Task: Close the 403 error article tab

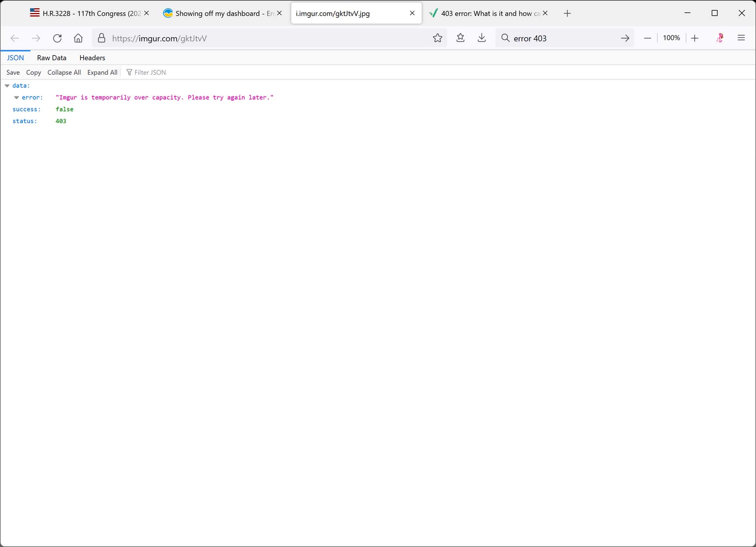Action: tap(545, 13)
